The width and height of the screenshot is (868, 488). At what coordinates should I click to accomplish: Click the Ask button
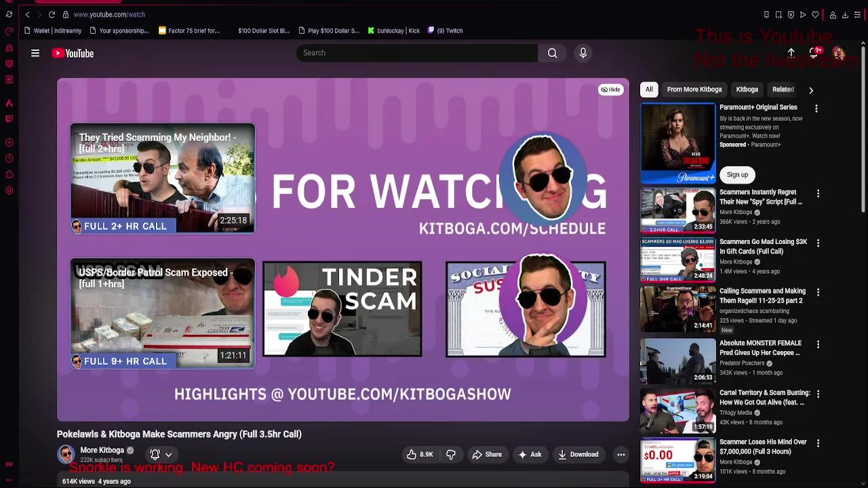coord(530,455)
